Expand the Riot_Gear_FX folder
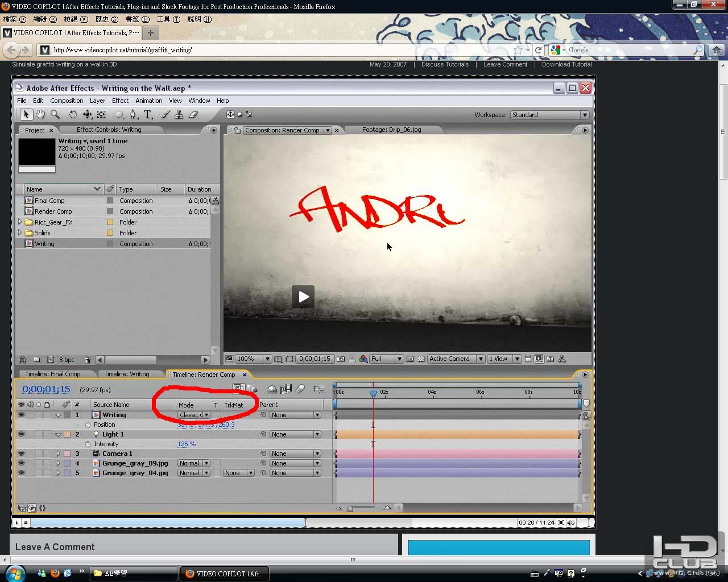 coord(20,222)
